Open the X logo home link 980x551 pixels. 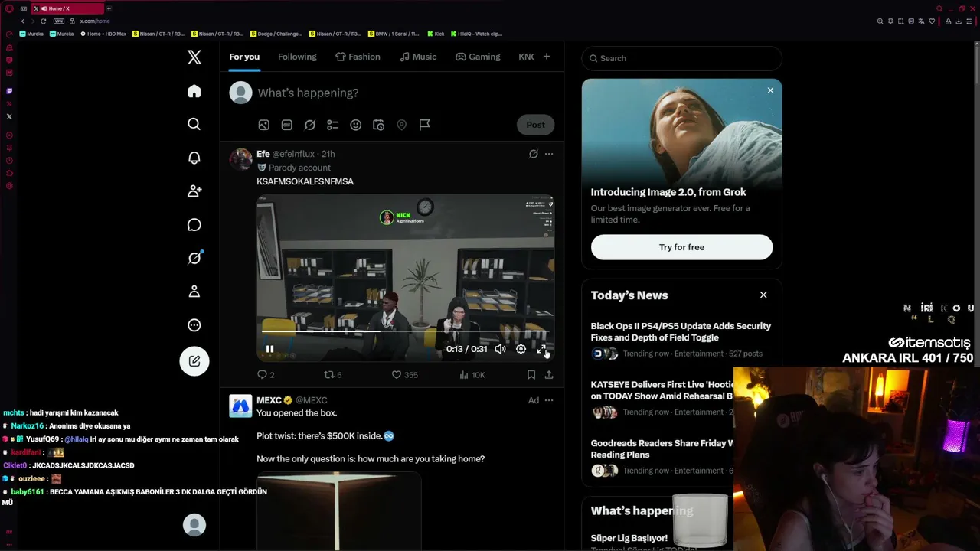(x=194, y=57)
